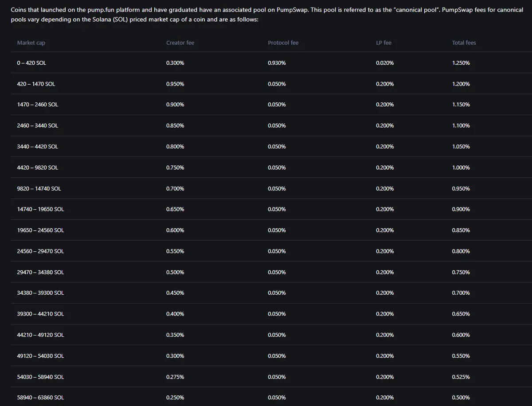Select the 14740 – 19650 SOL row label
The height and width of the screenshot is (406, 532).
(x=40, y=209)
